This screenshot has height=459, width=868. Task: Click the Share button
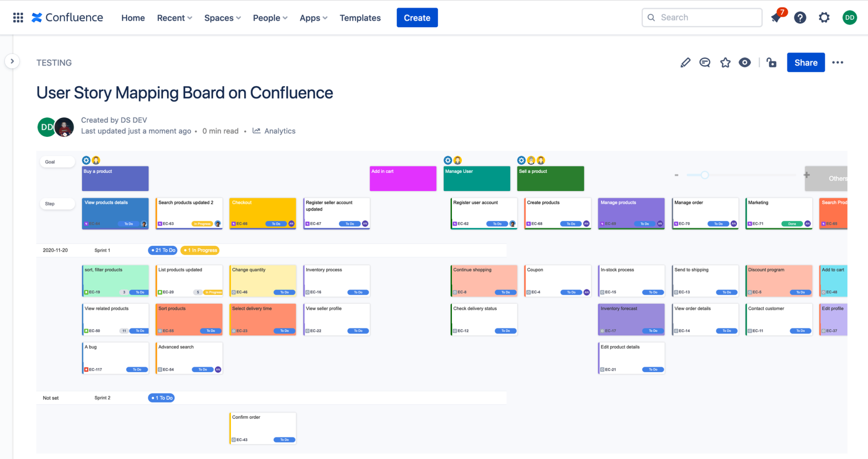tap(805, 63)
